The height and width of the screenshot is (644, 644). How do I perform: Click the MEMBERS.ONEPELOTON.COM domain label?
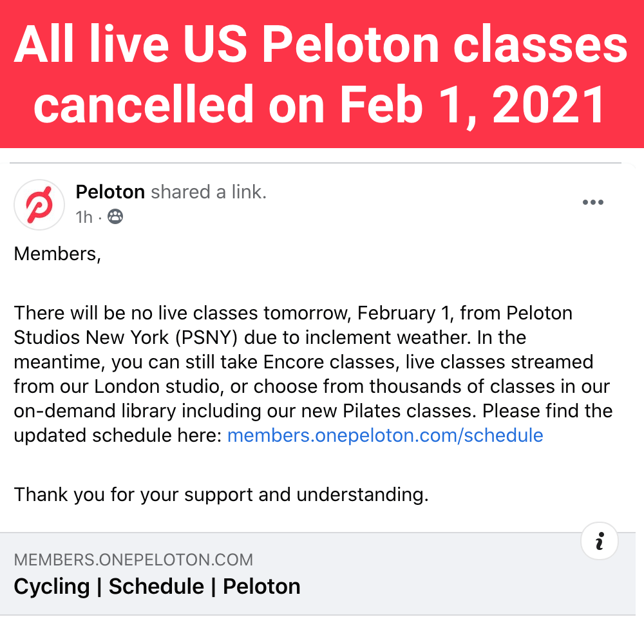(133, 560)
